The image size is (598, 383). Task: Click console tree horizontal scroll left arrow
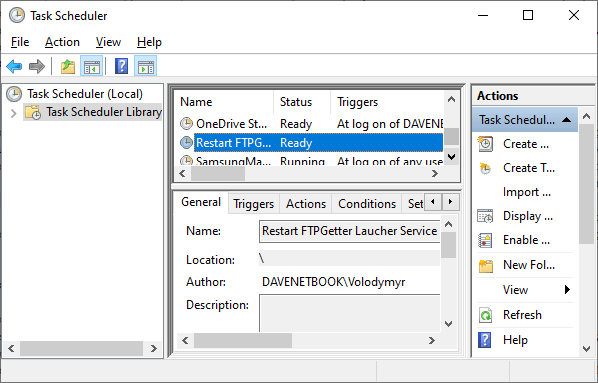coord(11,348)
